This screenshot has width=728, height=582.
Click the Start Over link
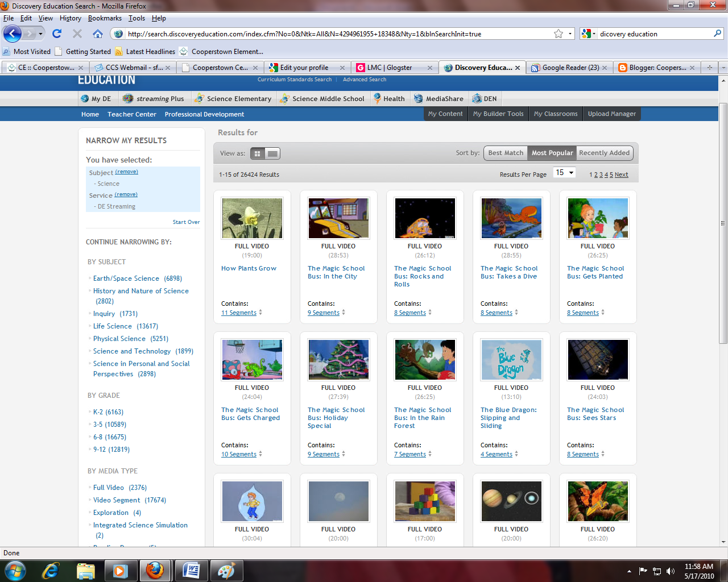(x=186, y=222)
